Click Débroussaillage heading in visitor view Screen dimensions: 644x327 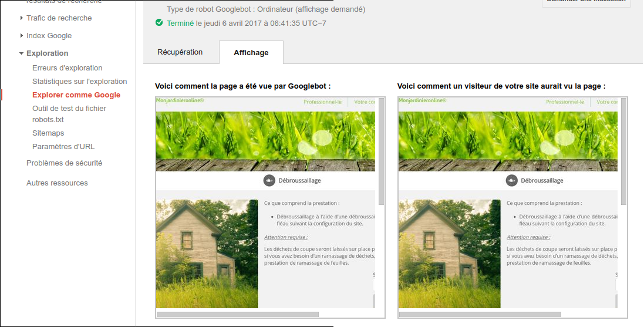coord(542,180)
